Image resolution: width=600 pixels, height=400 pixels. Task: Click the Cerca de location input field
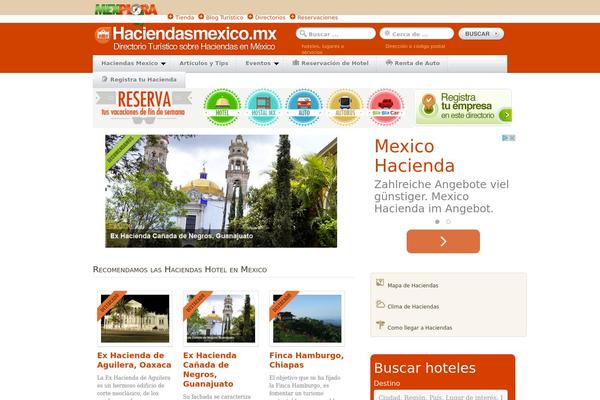[x=417, y=34]
